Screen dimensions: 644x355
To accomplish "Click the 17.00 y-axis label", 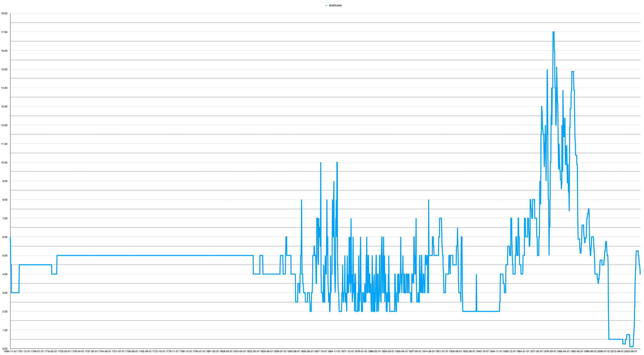I will [x=4, y=32].
